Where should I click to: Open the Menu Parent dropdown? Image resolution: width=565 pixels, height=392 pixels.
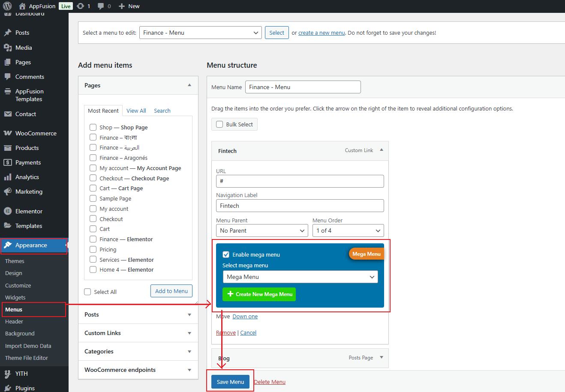tap(262, 230)
